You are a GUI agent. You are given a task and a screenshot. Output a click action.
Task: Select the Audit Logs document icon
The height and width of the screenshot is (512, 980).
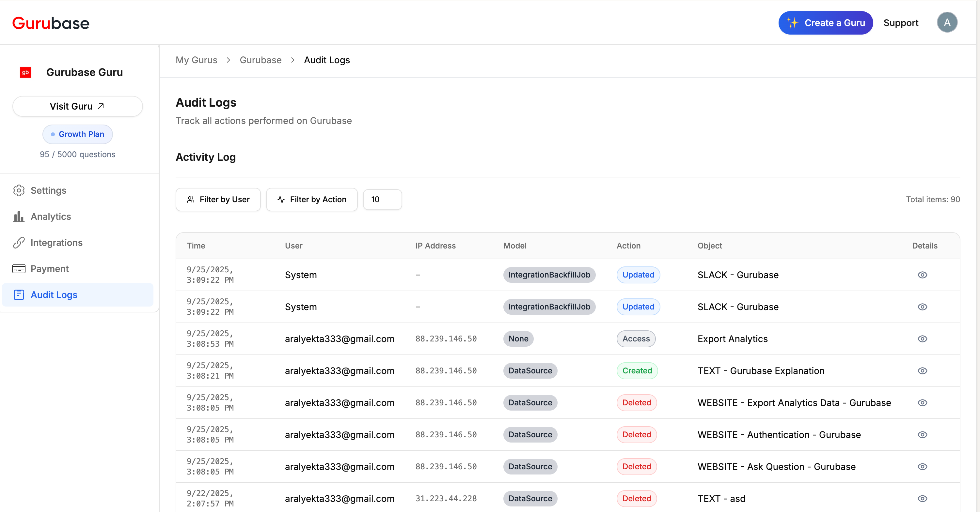click(19, 294)
